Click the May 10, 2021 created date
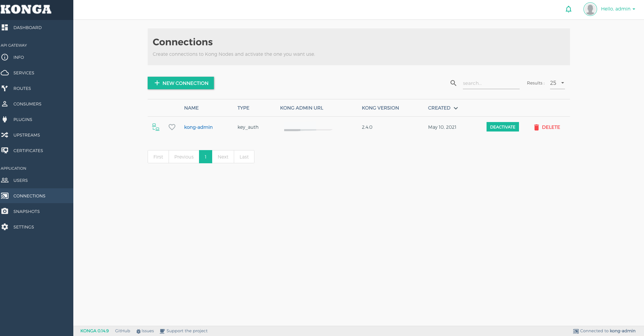This screenshot has height=336, width=644. (442, 127)
